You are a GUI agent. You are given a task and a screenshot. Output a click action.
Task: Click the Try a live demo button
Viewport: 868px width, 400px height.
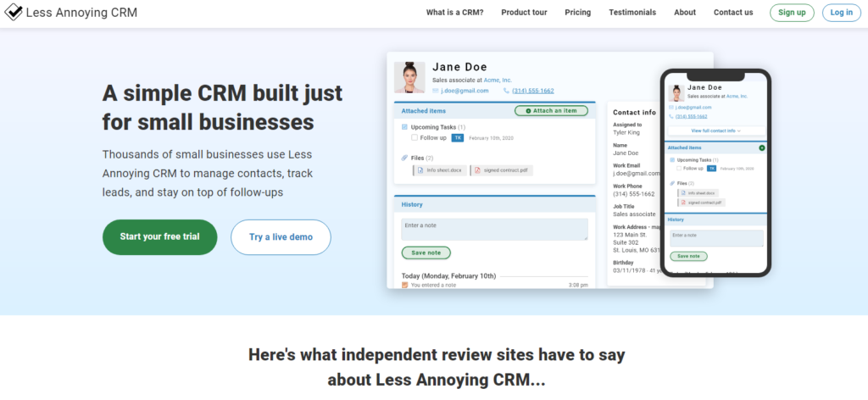pos(281,237)
